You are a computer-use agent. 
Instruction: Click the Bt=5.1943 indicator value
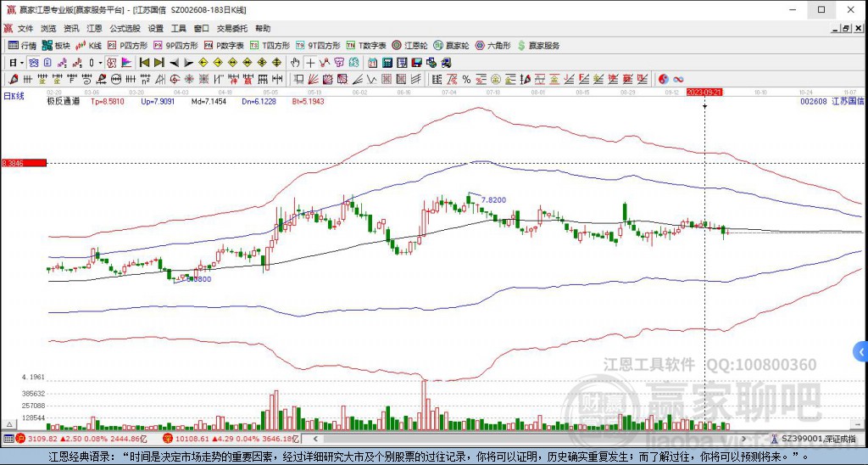tap(309, 102)
